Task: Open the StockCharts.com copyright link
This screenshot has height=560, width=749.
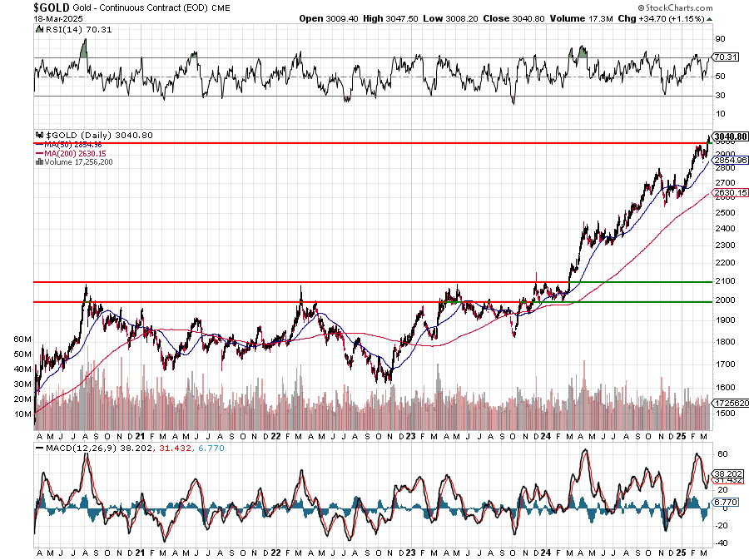Action: (675, 7)
